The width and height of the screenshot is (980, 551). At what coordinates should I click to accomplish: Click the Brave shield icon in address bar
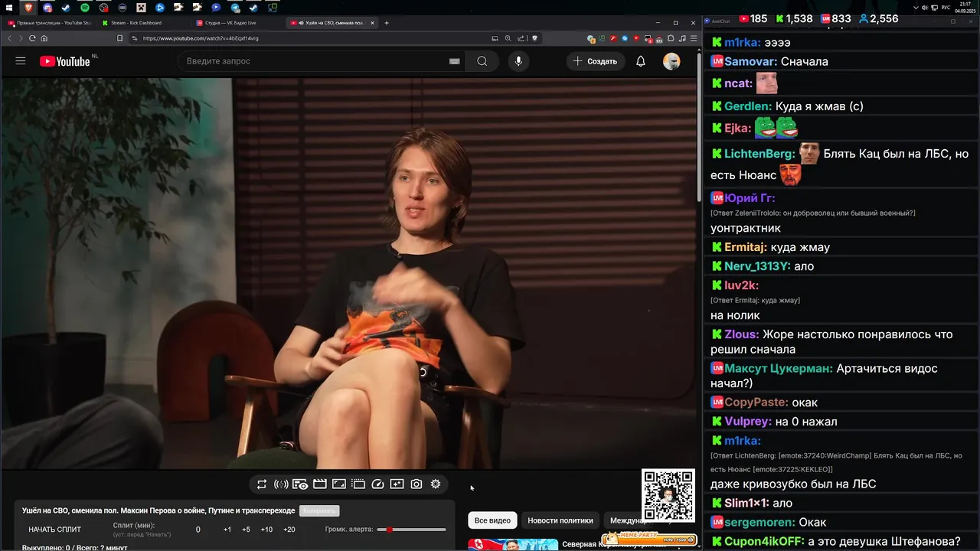pos(534,38)
